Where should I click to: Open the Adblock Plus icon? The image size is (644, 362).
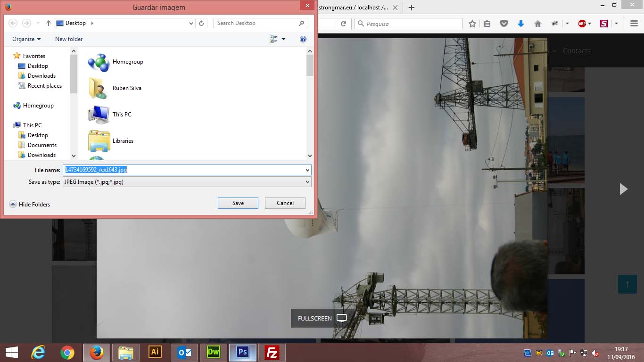[x=582, y=24]
